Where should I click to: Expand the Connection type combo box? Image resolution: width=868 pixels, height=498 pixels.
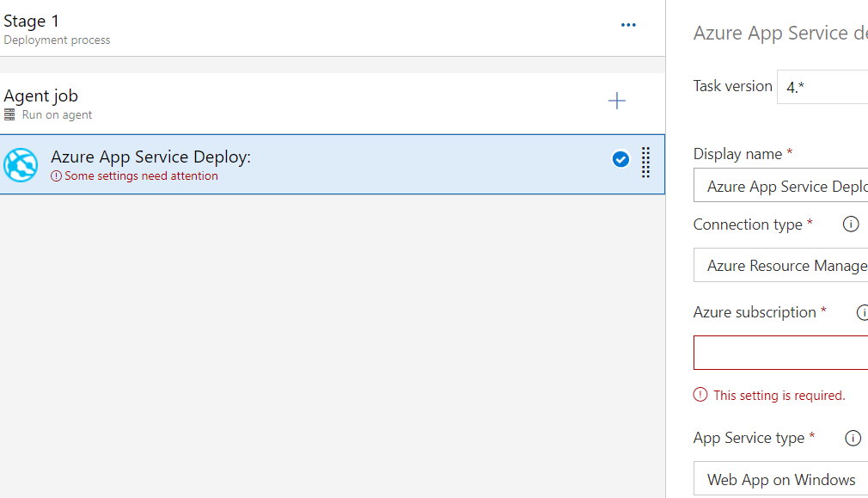click(780, 266)
